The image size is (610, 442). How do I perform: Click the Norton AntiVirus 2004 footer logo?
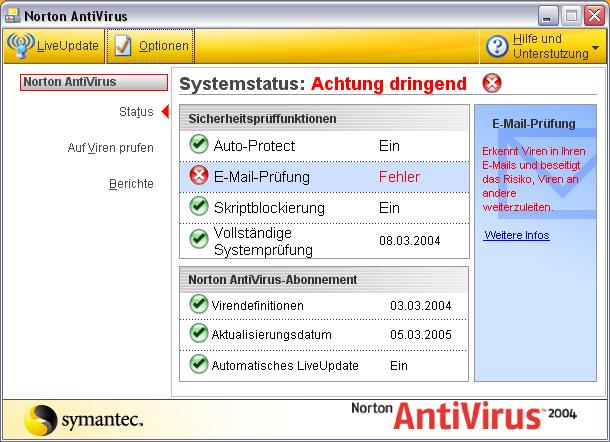[x=464, y=416]
